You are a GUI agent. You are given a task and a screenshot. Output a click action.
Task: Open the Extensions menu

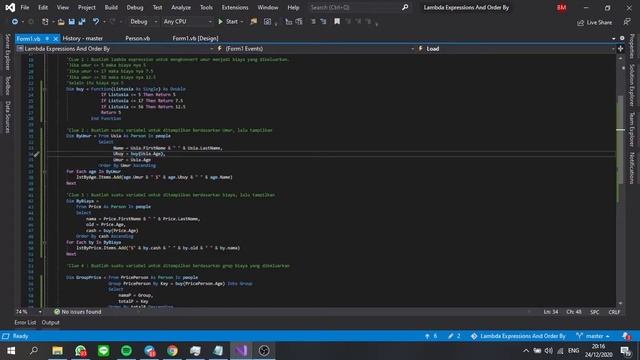pos(235,7)
